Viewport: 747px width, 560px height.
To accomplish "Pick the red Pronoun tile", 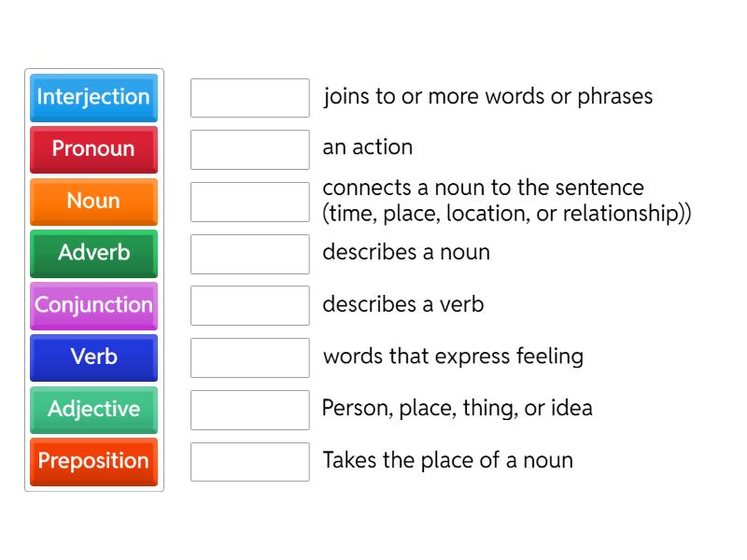I will point(93,149).
